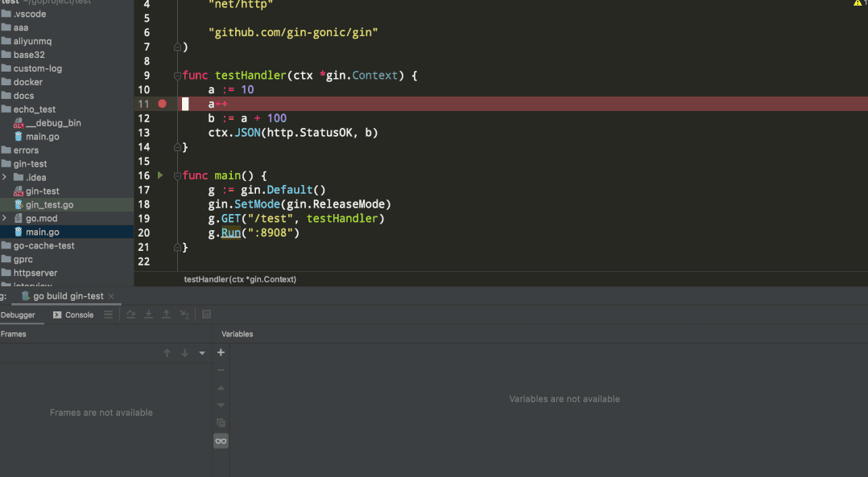
Task: Click the testHandler breadcrumb below the editor
Action: 240,279
